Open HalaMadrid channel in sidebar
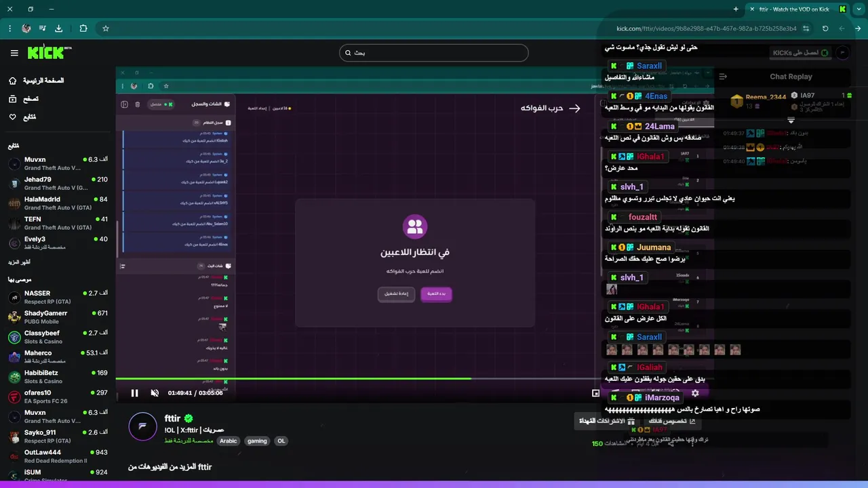This screenshot has height=488, width=868. (58, 203)
